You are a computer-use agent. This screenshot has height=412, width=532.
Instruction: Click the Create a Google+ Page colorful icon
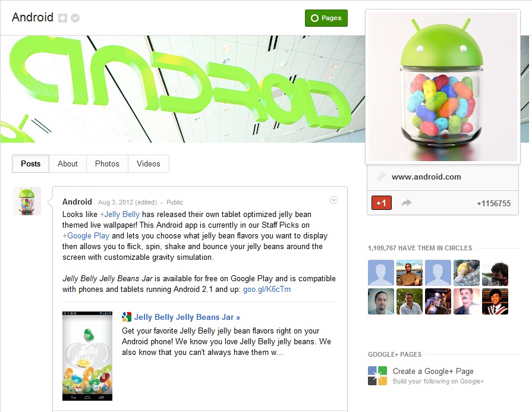tap(377, 376)
